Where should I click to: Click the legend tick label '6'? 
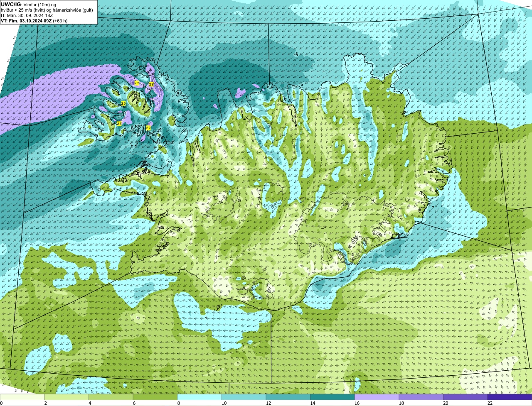pyautogui.click(x=134, y=403)
